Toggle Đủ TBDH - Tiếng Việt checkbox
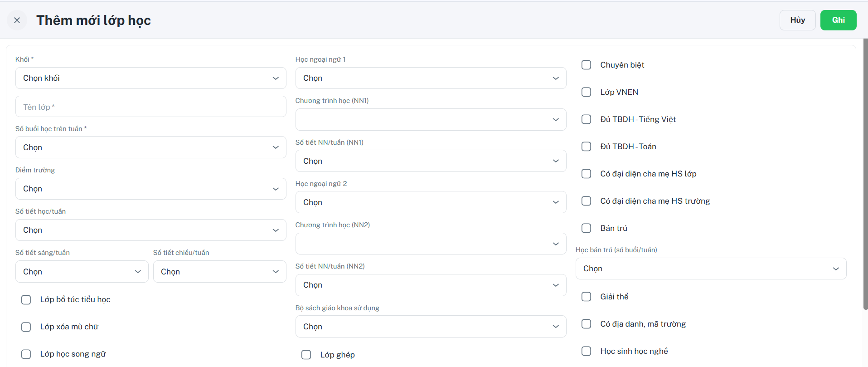The image size is (868, 367). pos(587,119)
